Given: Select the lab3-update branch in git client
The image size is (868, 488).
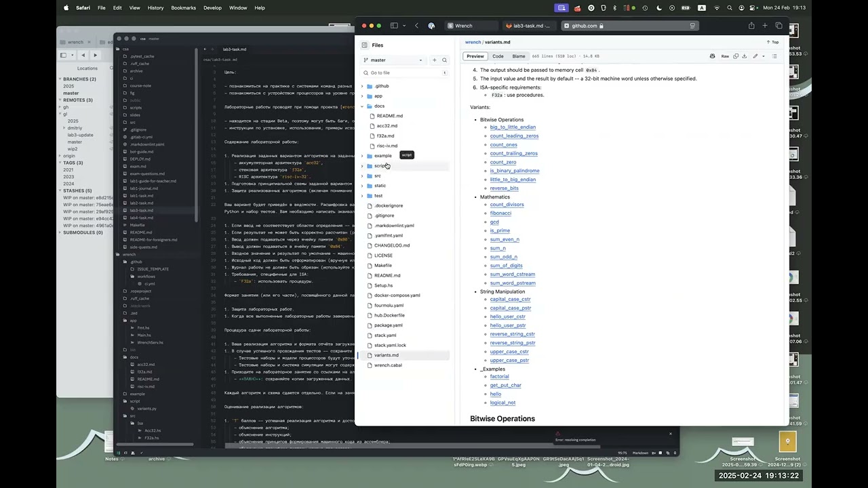Looking at the screenshot, I should pyautogui.click(x=80, y=134).
